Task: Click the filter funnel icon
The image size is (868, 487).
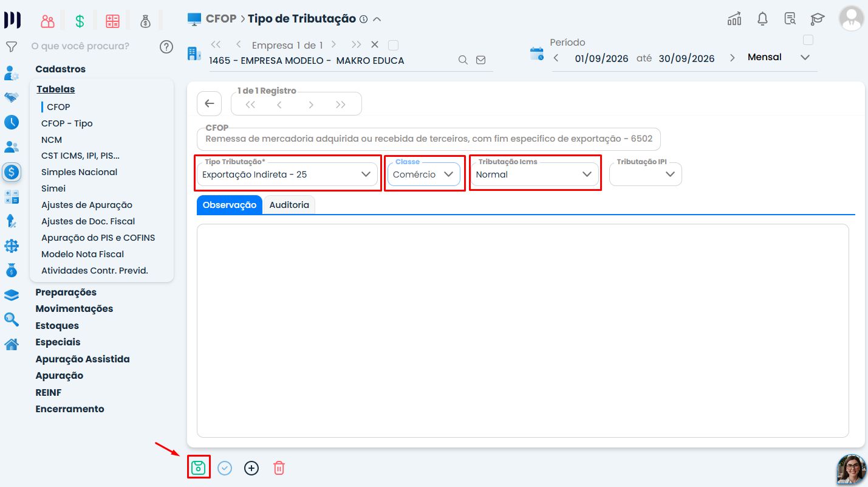Action: point(11,46)
